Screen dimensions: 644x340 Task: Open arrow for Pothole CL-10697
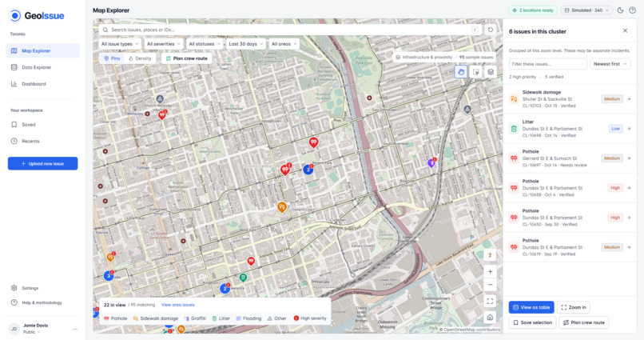tap(629, 158)
